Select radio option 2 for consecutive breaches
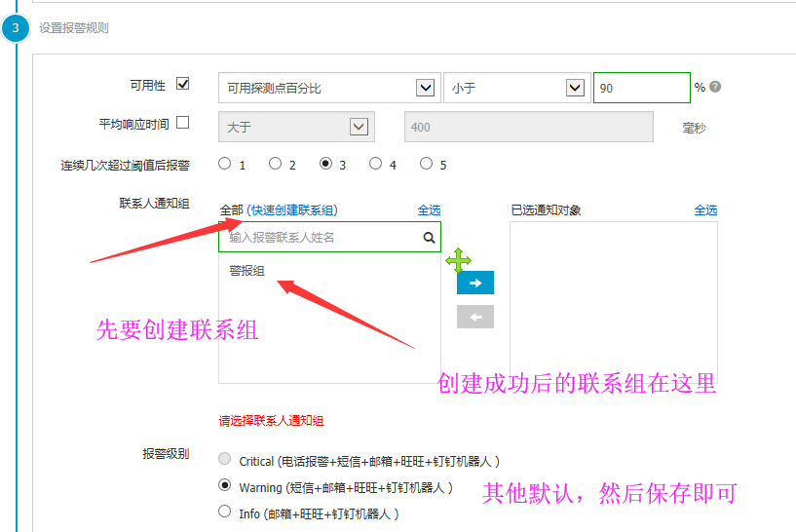This screenshot has height=532, width=796. click(x=275, y=164)
